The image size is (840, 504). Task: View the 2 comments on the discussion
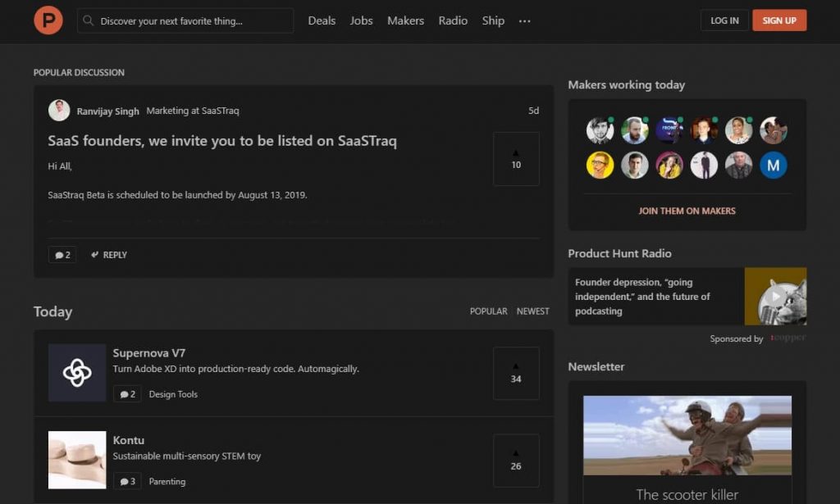pyautogui.click(x=62, y=255)
